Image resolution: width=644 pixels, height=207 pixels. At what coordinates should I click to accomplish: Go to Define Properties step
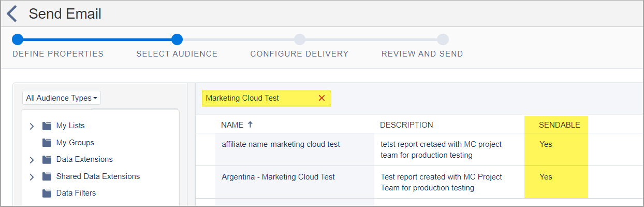(x=58, y=54)
